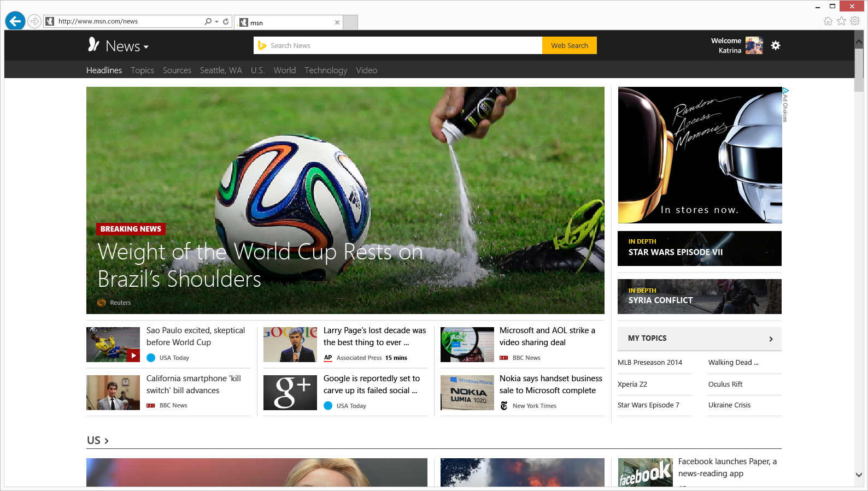Close the msn browser tab
This screenshot has height=491, width=868.
pos(337,22)
